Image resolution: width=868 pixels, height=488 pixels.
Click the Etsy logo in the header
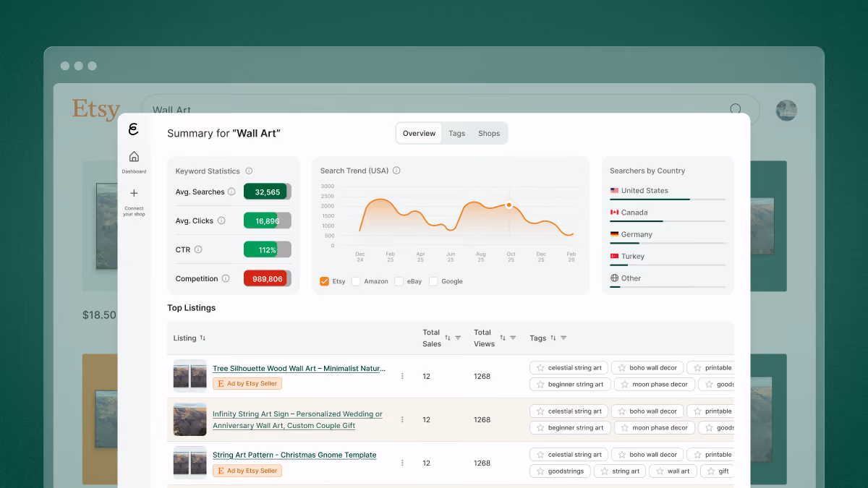click(x=96, y=109)
